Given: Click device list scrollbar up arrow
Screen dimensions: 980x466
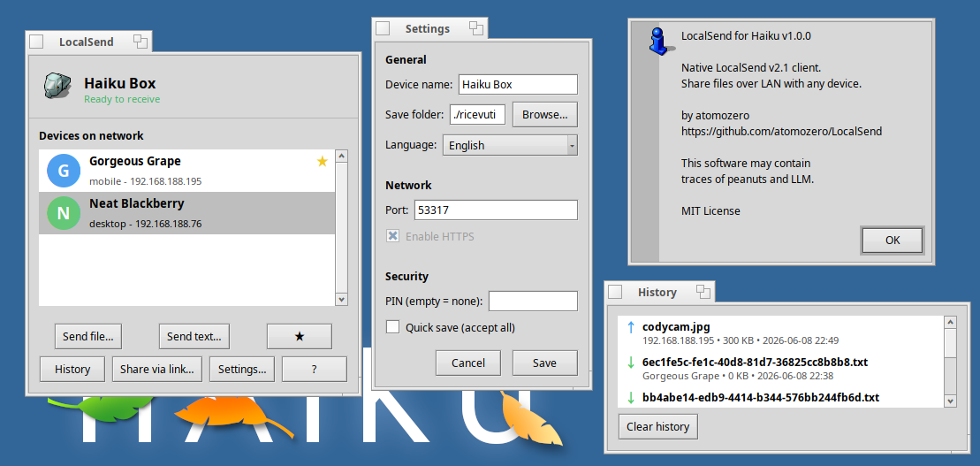Looking at the screenshot, I should point(341,157).
